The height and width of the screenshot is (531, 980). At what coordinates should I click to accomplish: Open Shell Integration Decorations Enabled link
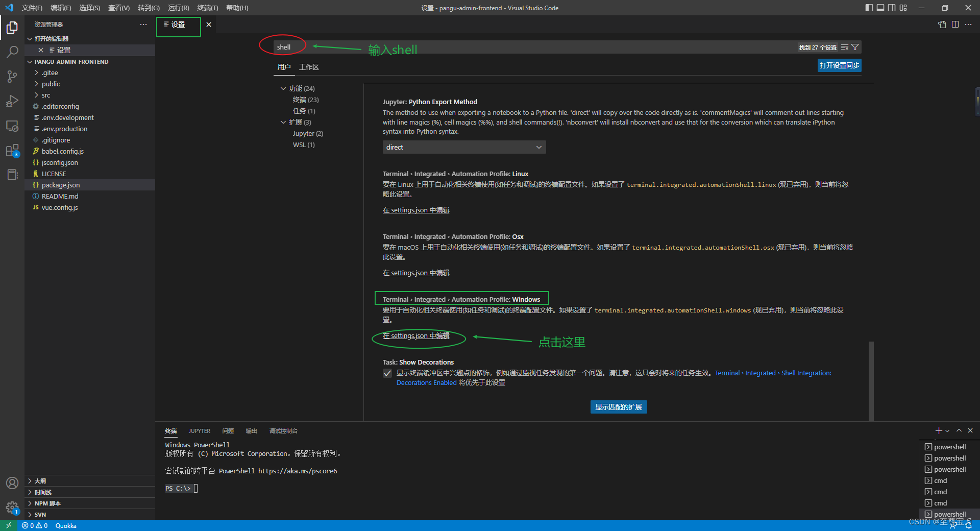click(x=773, y=373)
